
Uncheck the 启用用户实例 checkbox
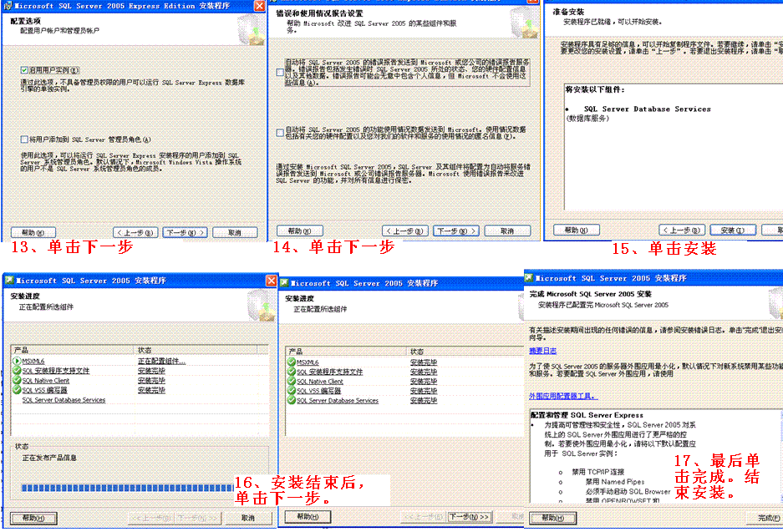pos(24,70)
